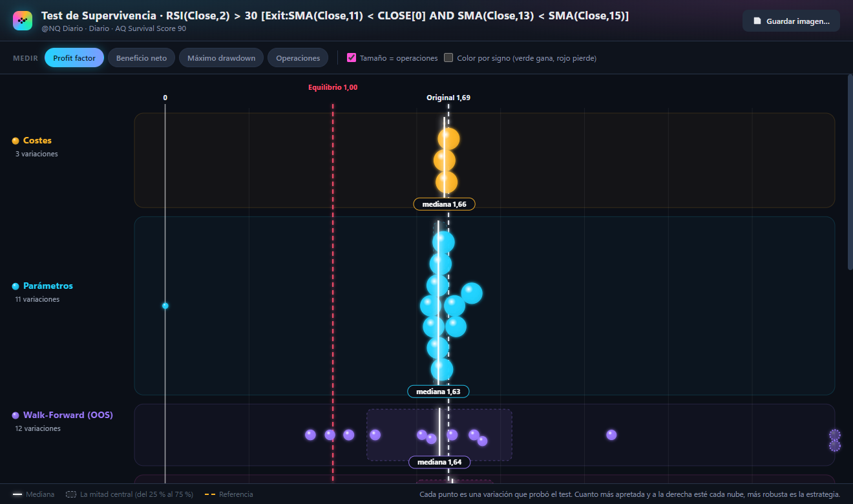
Task: Click the subtitle "@NQ Diario · Diario · AQ Survival Score 90"
Action: (114, 28)
